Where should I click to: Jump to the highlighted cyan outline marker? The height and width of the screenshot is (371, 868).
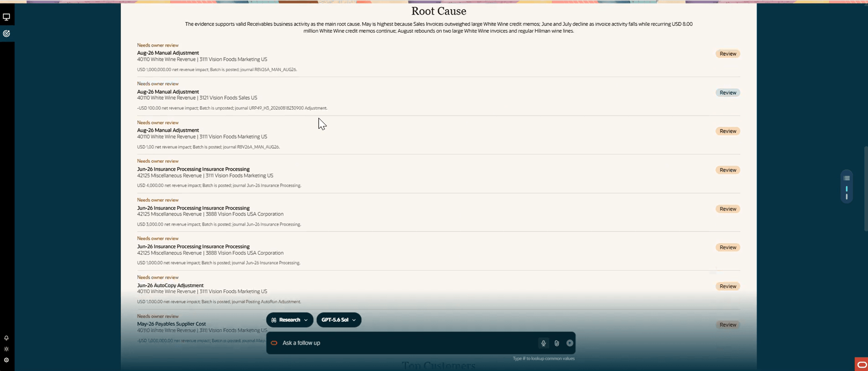(847, 189)
